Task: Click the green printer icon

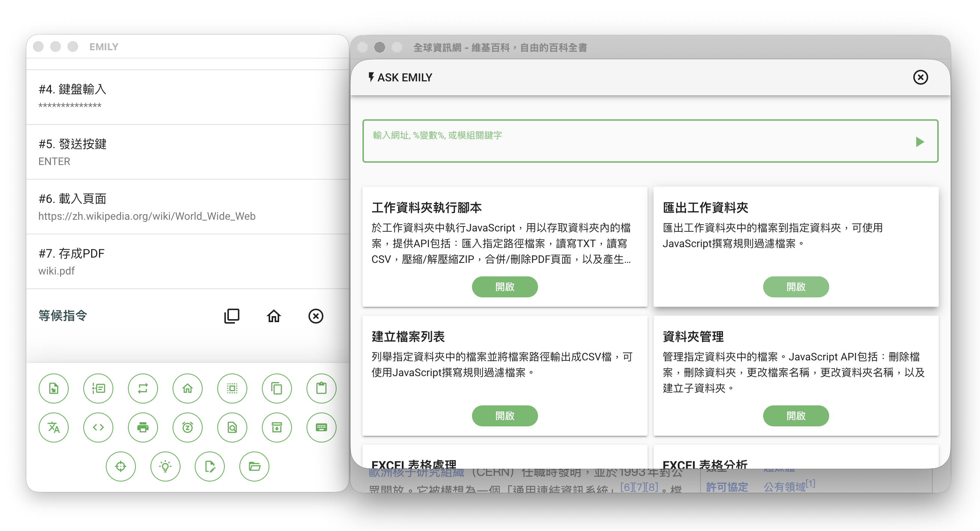Action: (143, 427)
